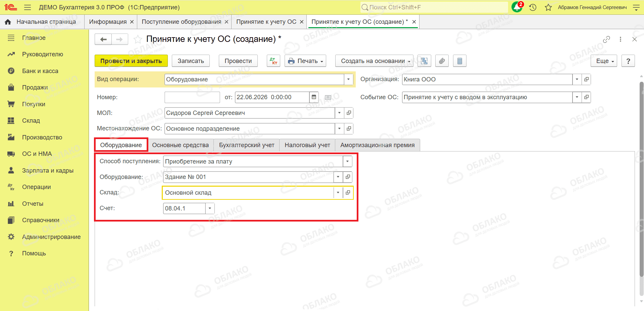Open help question mark button
This screenshot has height=311, width=644.
628,61
